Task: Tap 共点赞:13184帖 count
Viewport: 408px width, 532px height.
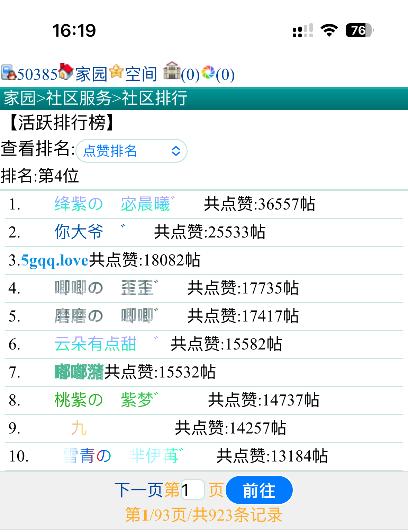Action: (272, 456)
